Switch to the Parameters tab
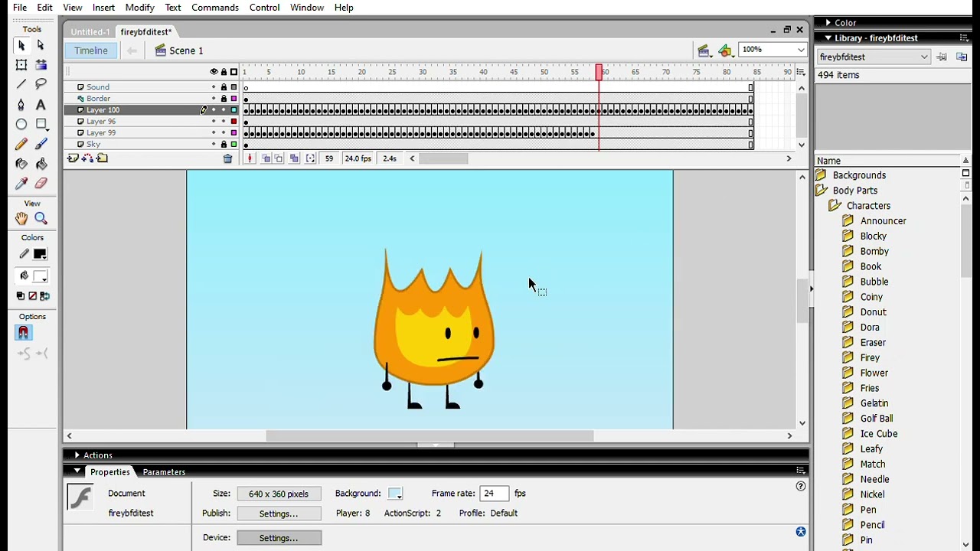Image resolution: width=980 pixels, height=551 pixels. pos(164,472)
